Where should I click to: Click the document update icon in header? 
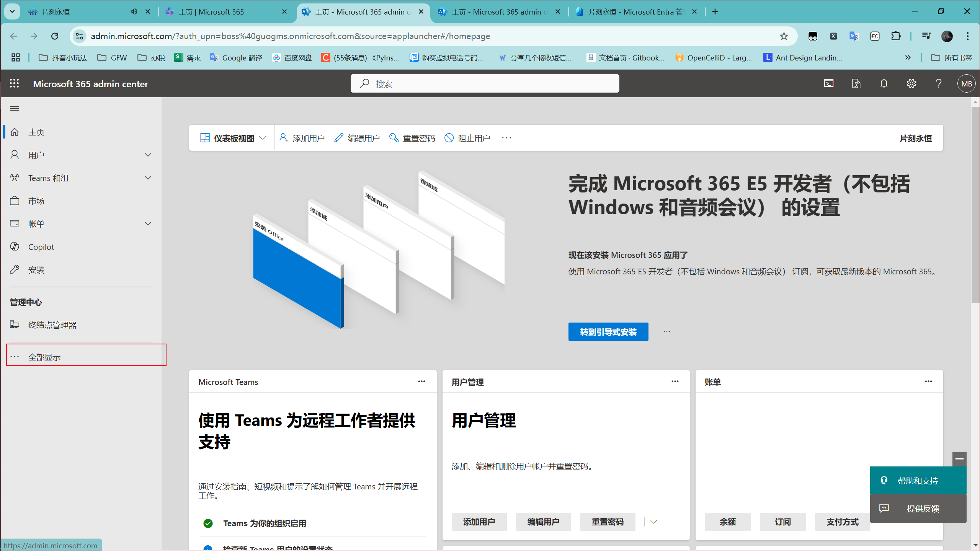point(856,83)
